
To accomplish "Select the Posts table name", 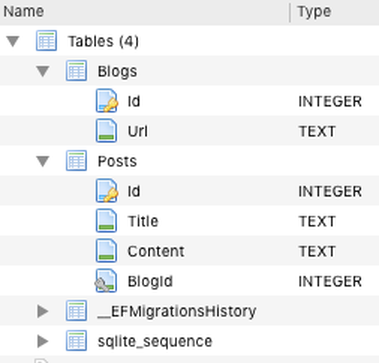I will [117, 162].
